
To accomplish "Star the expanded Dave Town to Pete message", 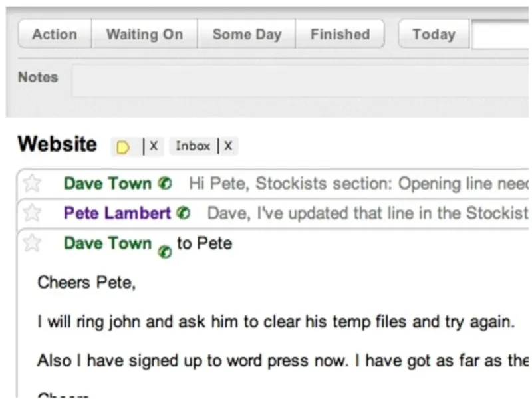I will [32, 243].
